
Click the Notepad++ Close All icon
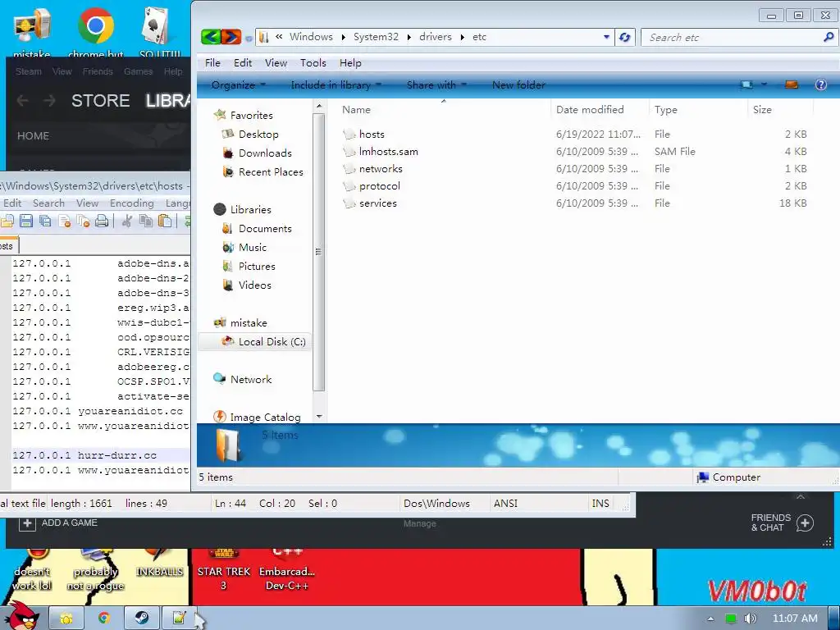(x=83, y=221)
